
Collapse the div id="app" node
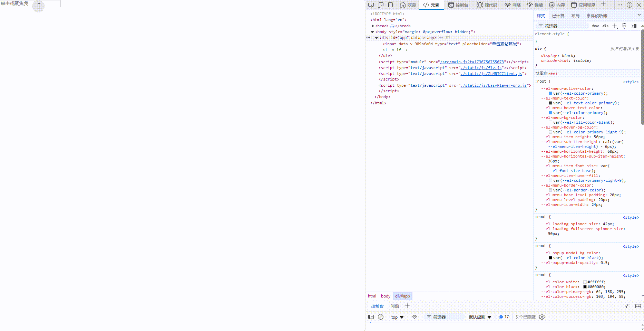pos(377,38)
